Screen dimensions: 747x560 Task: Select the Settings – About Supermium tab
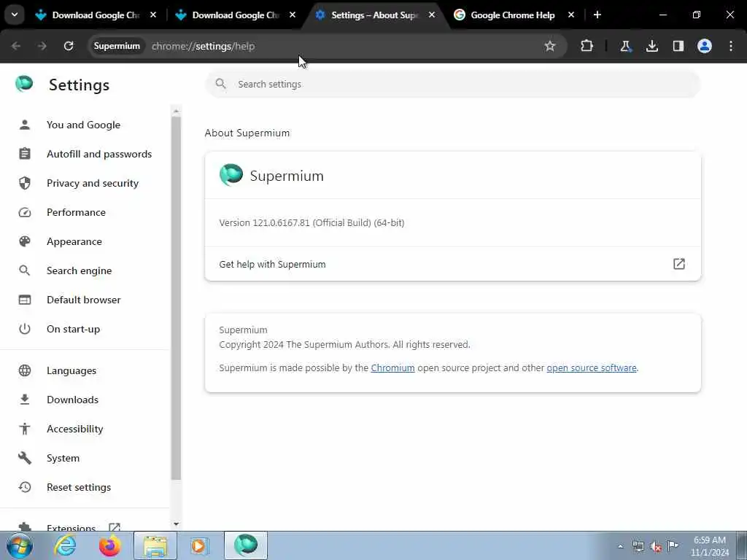pos(375,15)
